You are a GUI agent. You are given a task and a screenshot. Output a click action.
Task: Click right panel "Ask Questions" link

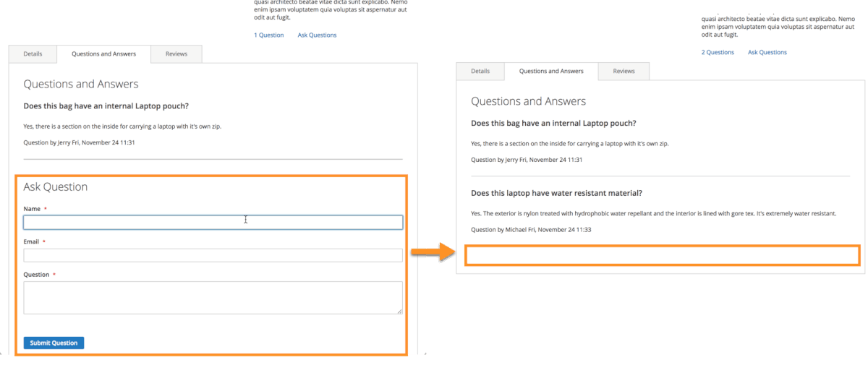(767, 53)
